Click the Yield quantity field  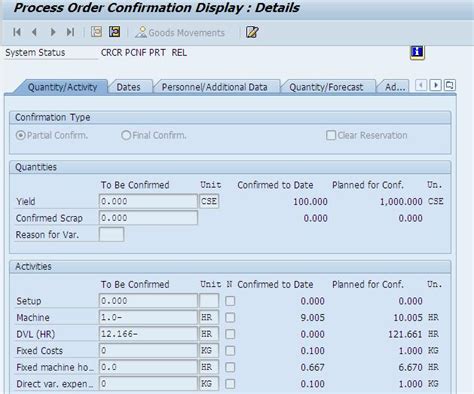148,201
